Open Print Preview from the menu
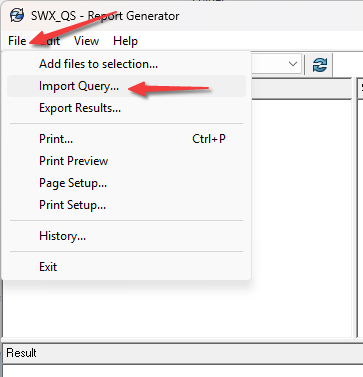This screenshot has width=363, height=377. pos(126,161)
